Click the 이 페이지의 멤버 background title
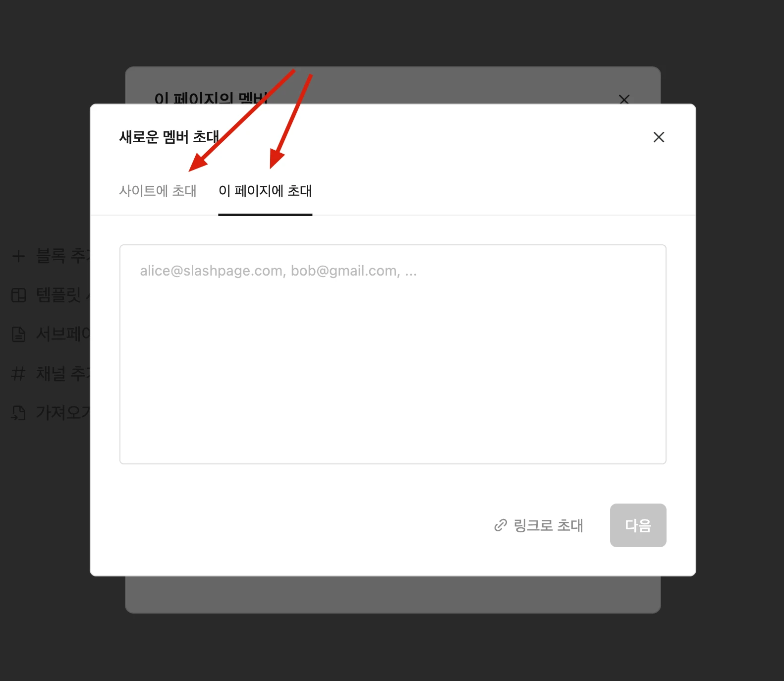Image resolution: width=784 pixels, height=681 pixels. tap(211, 98)
